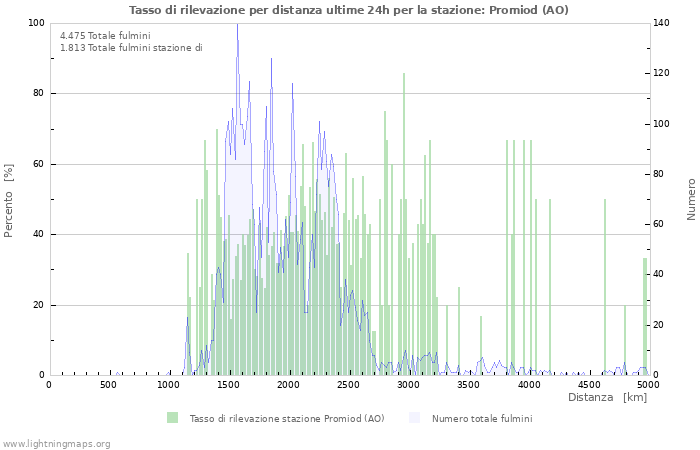Viewport: 700px width, 450px height.
Task: Select the legend label 'Numero totale fulmini'
Action: pos(482,418)
